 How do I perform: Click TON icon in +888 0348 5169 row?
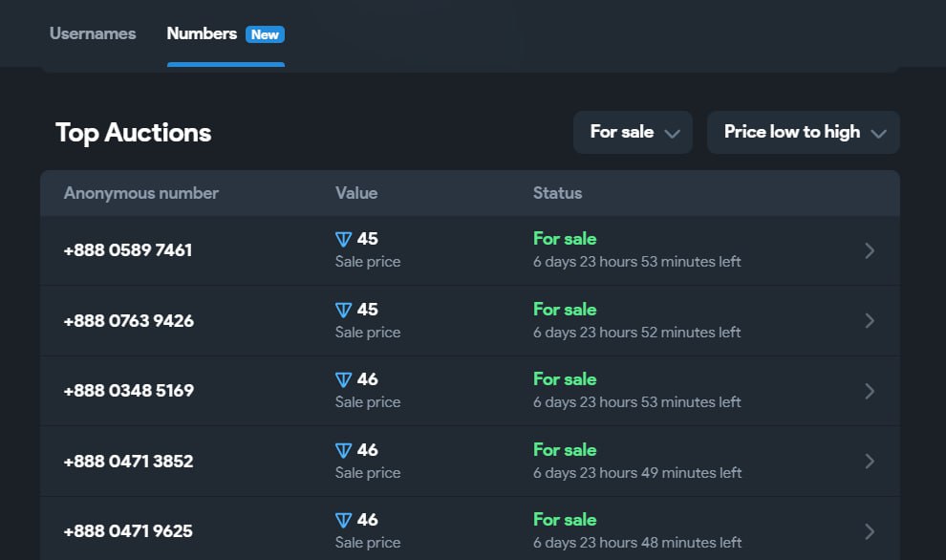344,380
